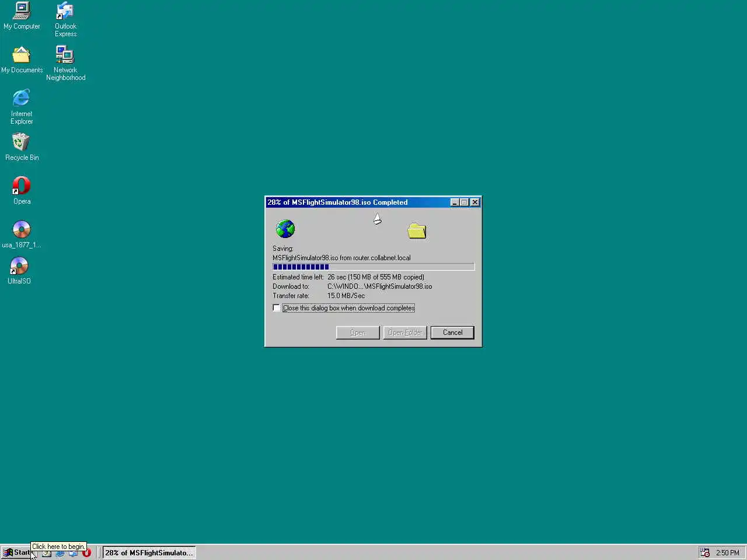Viewport: 747px width, 560px height.
Task: Click the 'C:\WINDO...\MSFlightSimulator98.iso' download path
Action: 380,286
